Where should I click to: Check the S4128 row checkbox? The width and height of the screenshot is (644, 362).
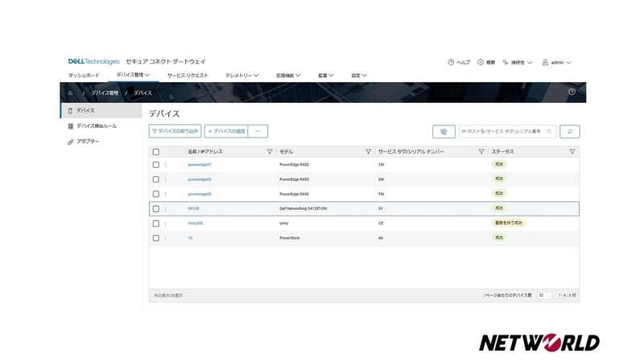pyautogui.click(x=156, y=208)
